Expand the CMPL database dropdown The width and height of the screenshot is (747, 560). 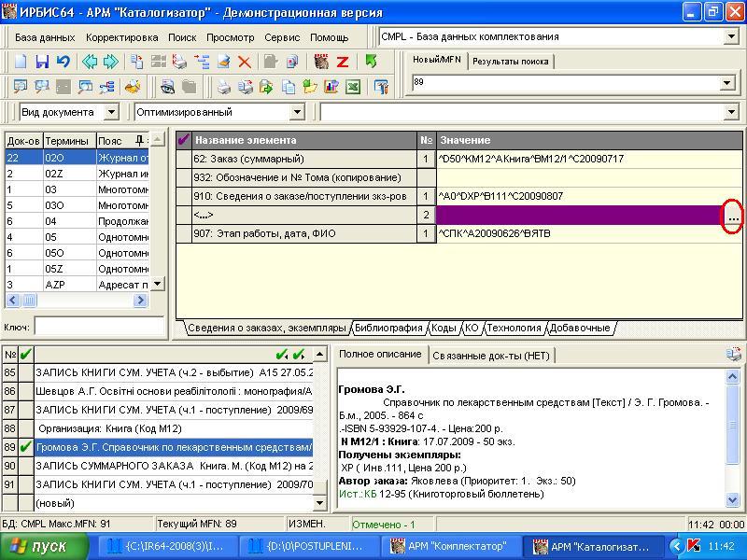pyautogui.click(x=731, y=36)
